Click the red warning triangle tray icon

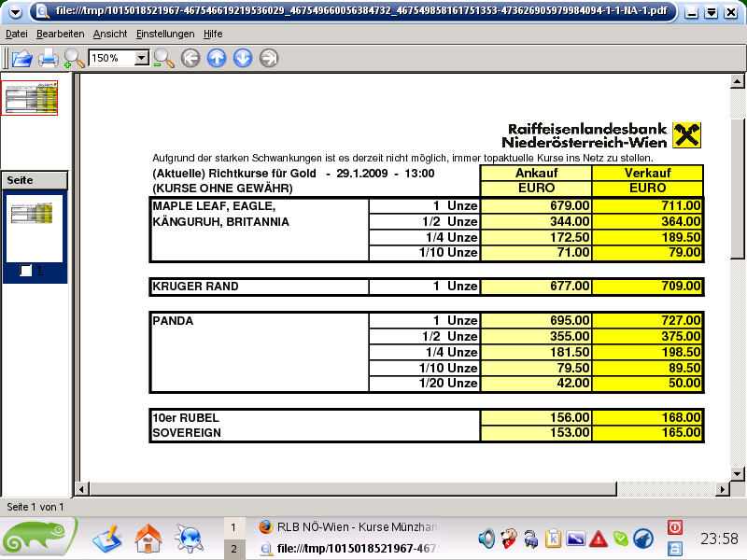599,539
